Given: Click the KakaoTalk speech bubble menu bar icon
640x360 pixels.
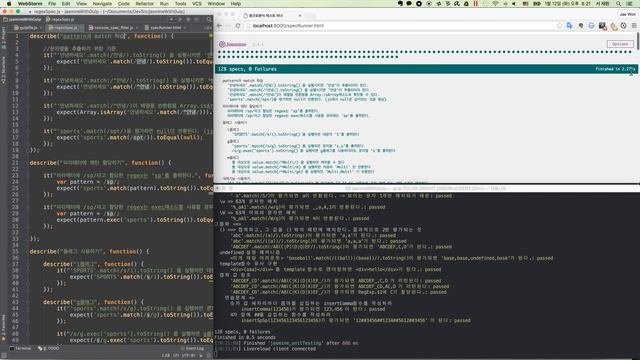Looking at the screenshot, I should coord(409,4).
